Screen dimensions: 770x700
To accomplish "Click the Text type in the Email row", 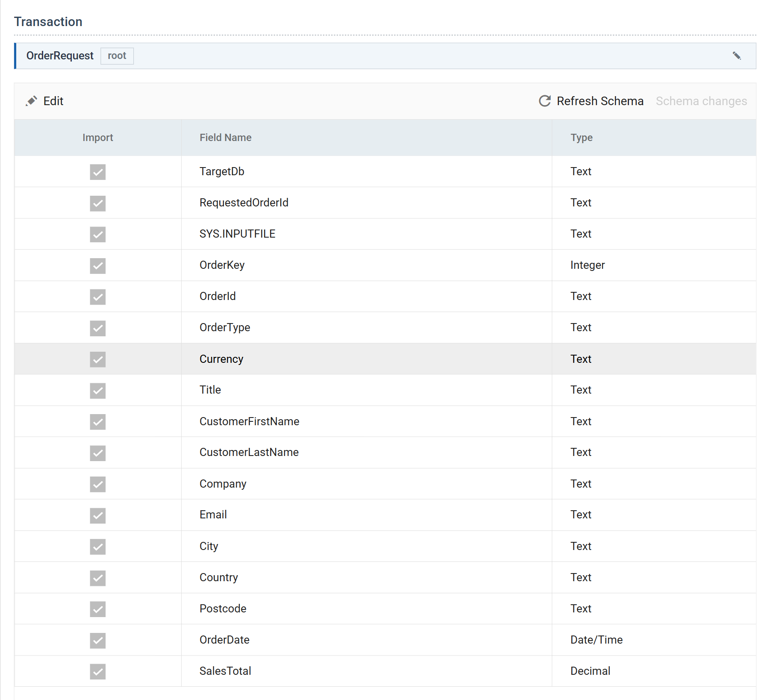I will click(581, 515).
